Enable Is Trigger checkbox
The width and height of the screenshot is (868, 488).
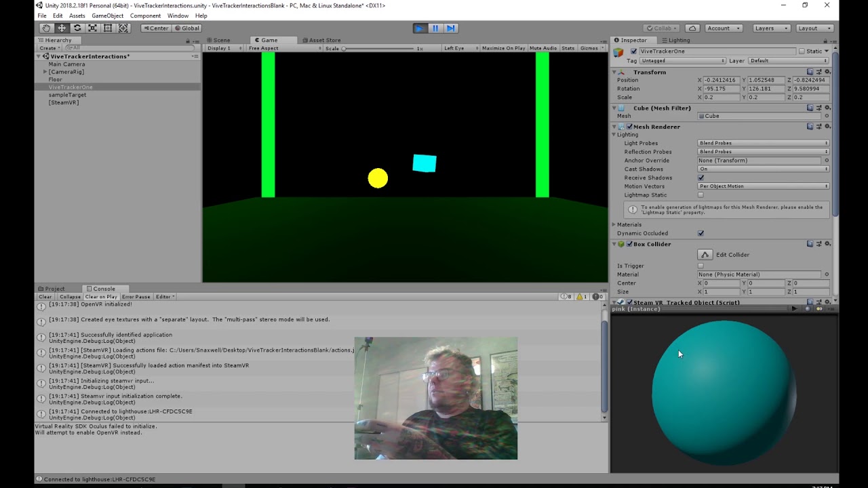coord(701,266)
